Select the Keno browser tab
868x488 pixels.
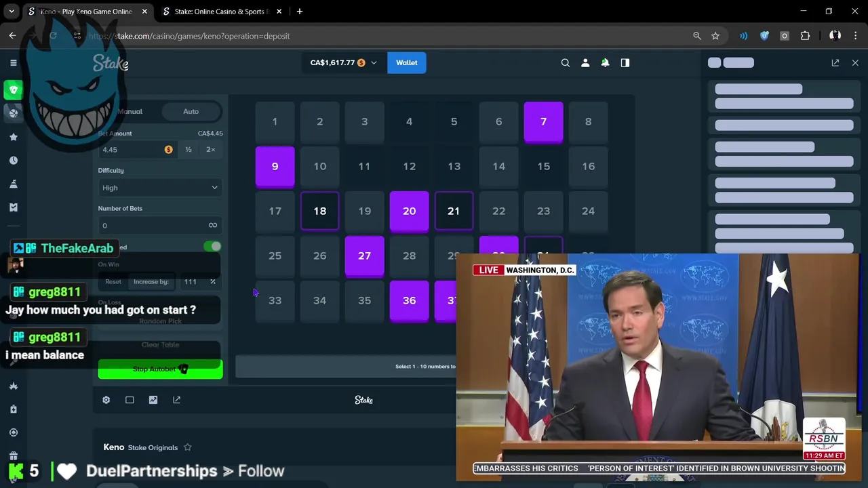coord(89,12)
